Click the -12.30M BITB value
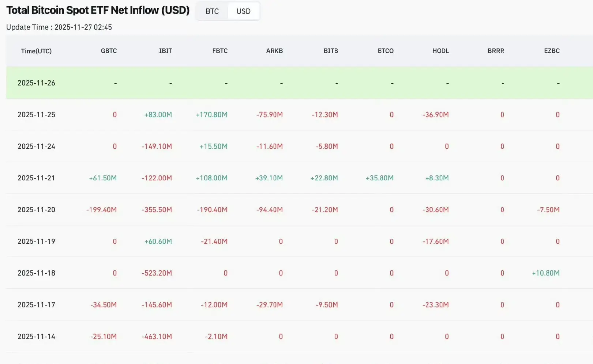Image resolution: width=593 pixels, height=364 pixels. click(325, 115)
